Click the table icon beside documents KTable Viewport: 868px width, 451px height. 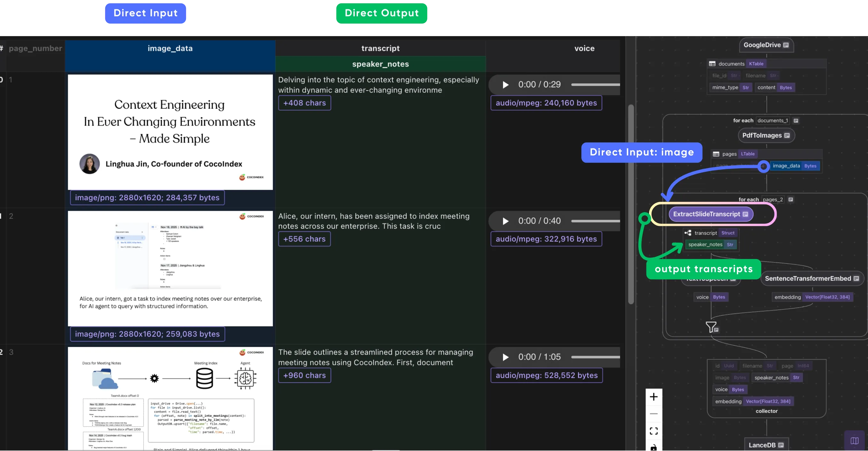tap(712, 63)
